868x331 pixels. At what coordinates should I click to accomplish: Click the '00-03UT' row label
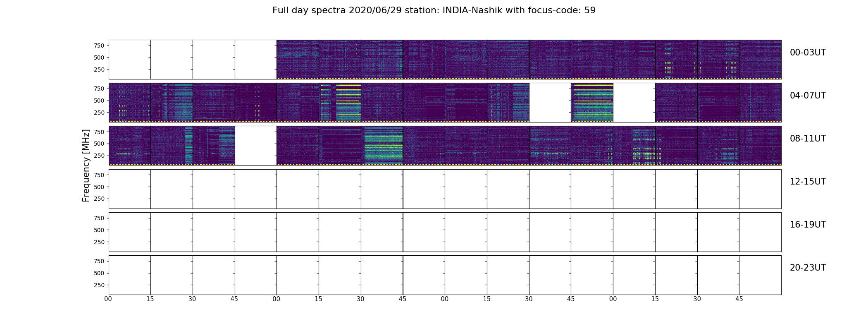click(808, 53)
